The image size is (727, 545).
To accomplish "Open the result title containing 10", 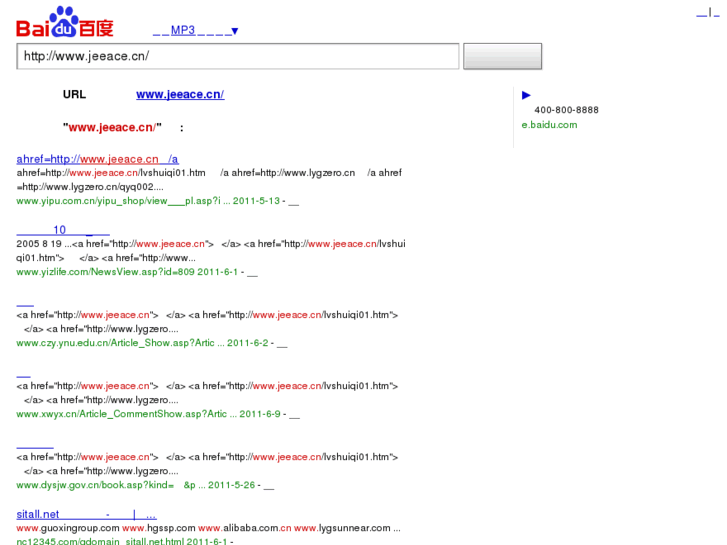I will (x=63, y=230).
